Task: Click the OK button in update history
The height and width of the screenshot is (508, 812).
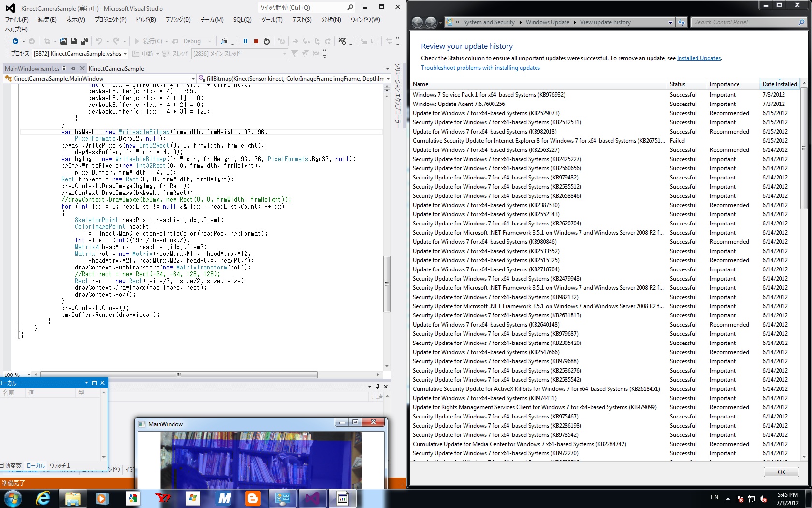Action: point(781,472)
